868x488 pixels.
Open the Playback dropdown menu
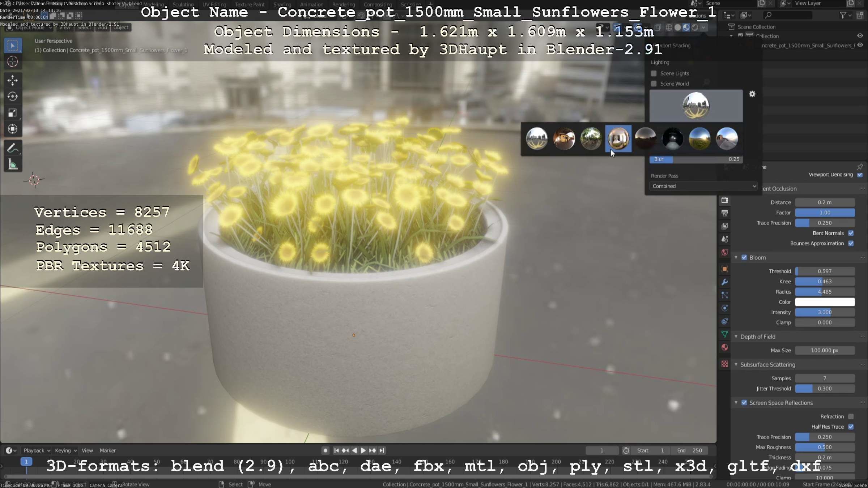(37, 450)
